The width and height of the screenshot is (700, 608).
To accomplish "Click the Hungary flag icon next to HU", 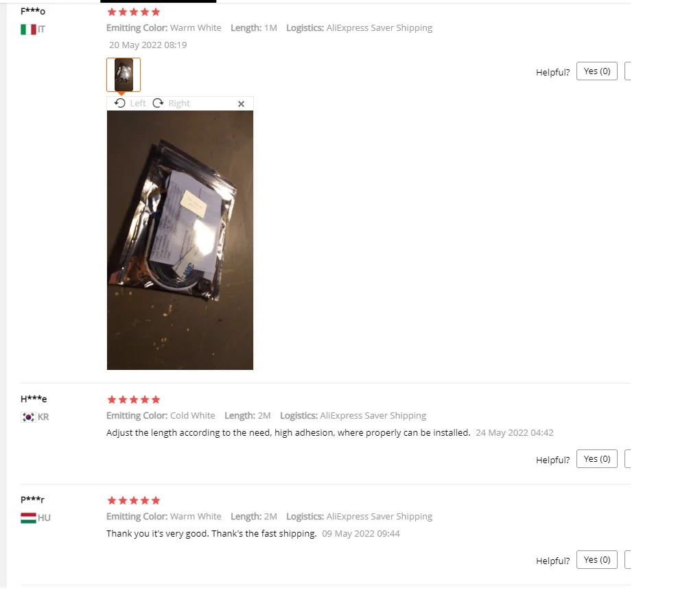I will pyautogui.click(x=28, y=518).
